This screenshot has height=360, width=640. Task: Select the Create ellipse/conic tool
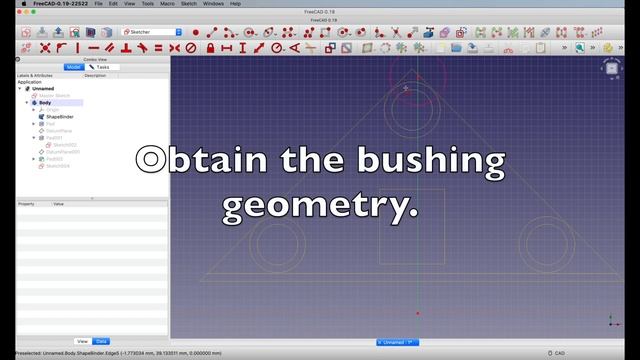268,33
